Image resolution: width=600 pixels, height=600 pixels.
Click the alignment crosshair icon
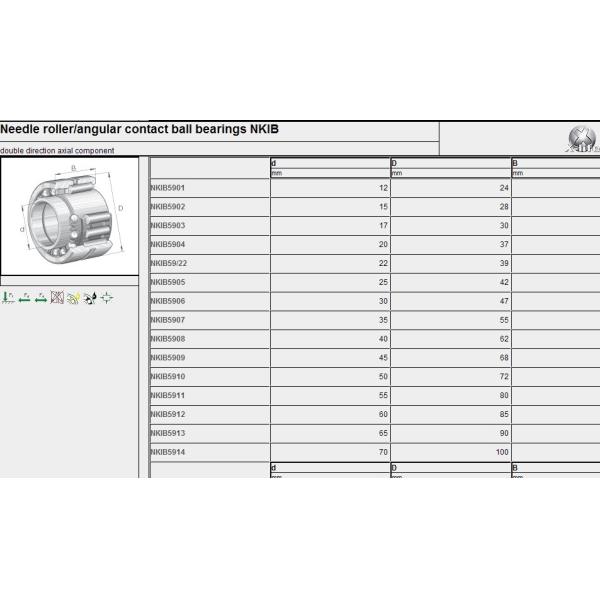point(106,297)
